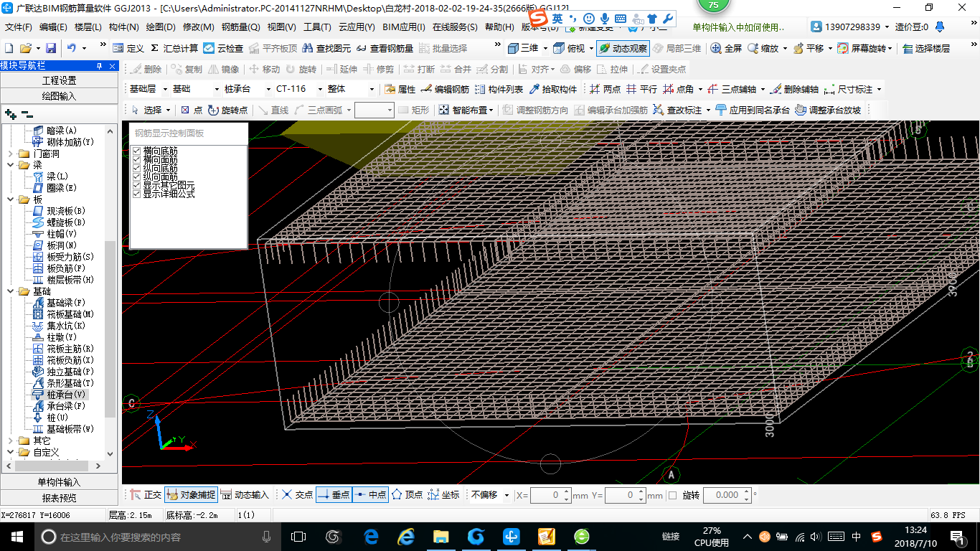Open 汇总计算 summary calculation
This screenshot has height=551, width=980.
click(174, 48)
